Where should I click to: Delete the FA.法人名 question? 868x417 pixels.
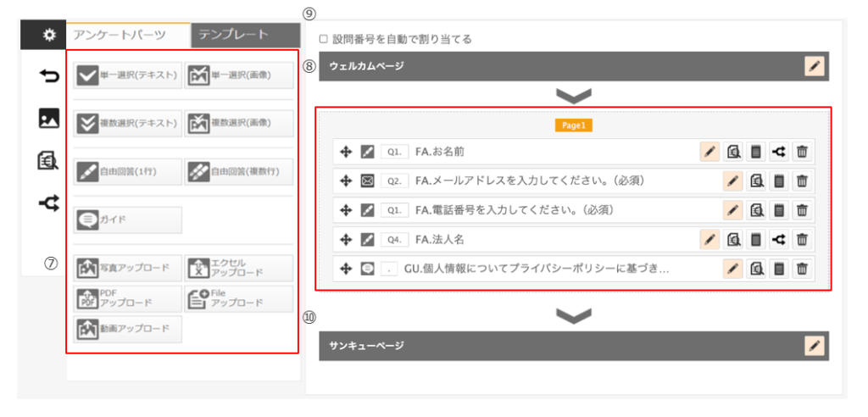(802, 240)
